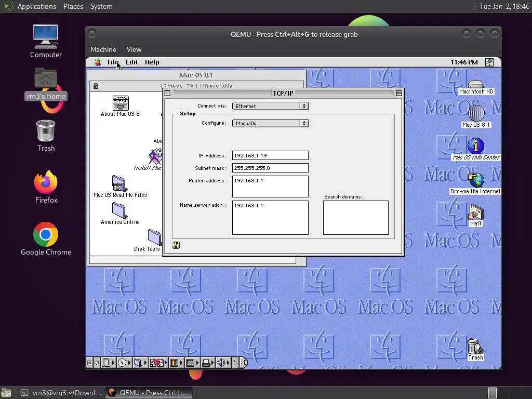Open the Mac OS Edit menu
Screen dimensions: 532x399
coord(131,62)
